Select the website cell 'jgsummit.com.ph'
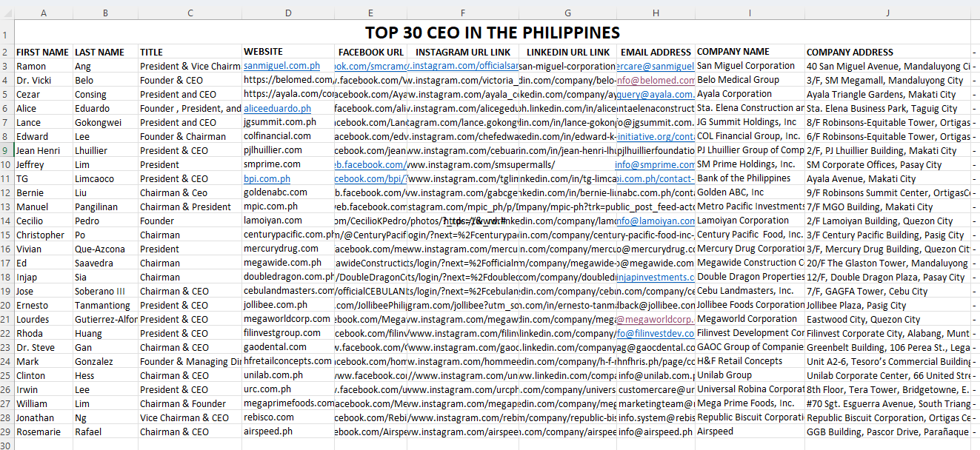 [288, 122]
